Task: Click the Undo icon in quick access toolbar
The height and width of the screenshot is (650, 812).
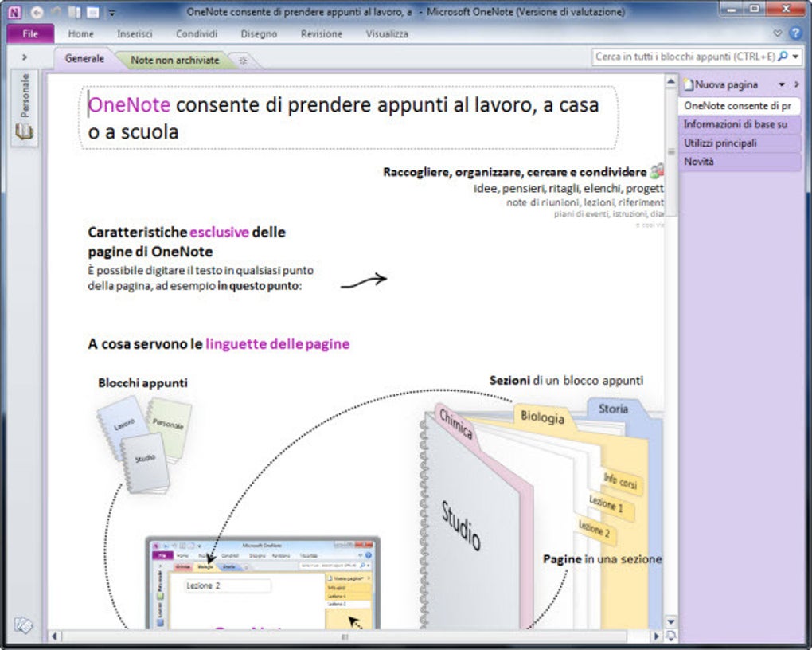Action: coord(56,11)
